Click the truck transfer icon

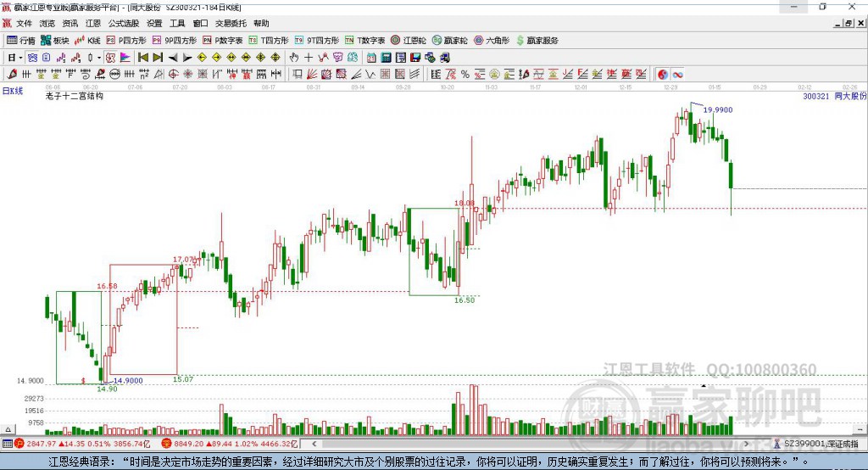click(x=444, y=58)
